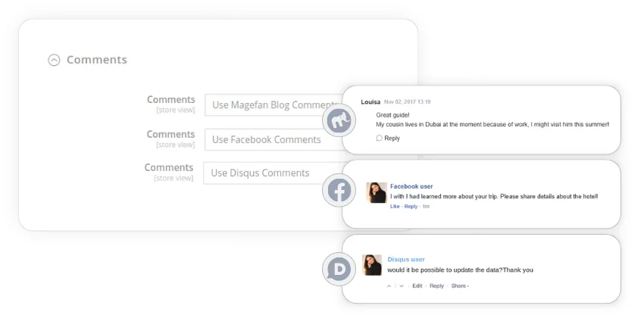Reply to the Facebook user comment
This screenshot has width=644, height=318.
[411, 207]
